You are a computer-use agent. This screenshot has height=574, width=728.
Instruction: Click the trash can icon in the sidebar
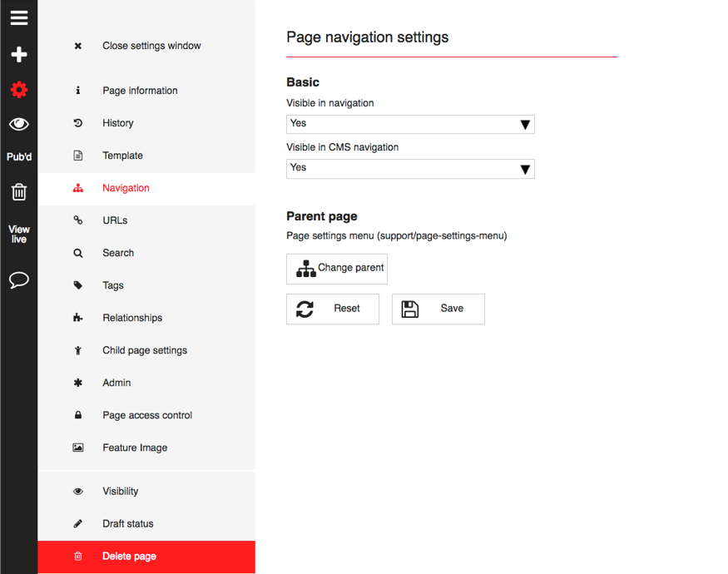click(19, 191)
